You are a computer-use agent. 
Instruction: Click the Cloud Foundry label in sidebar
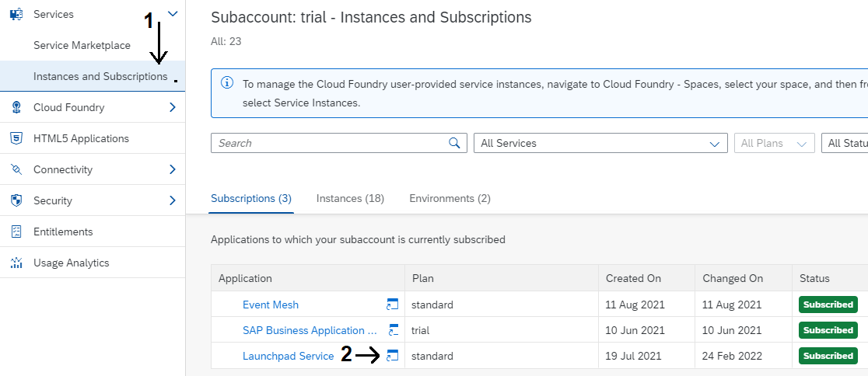click(68, 107)
